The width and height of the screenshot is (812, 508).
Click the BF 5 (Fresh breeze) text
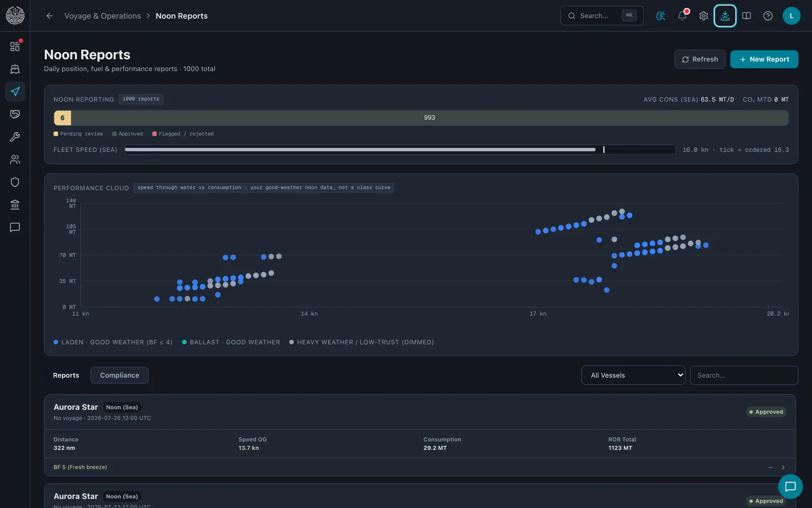80,467
